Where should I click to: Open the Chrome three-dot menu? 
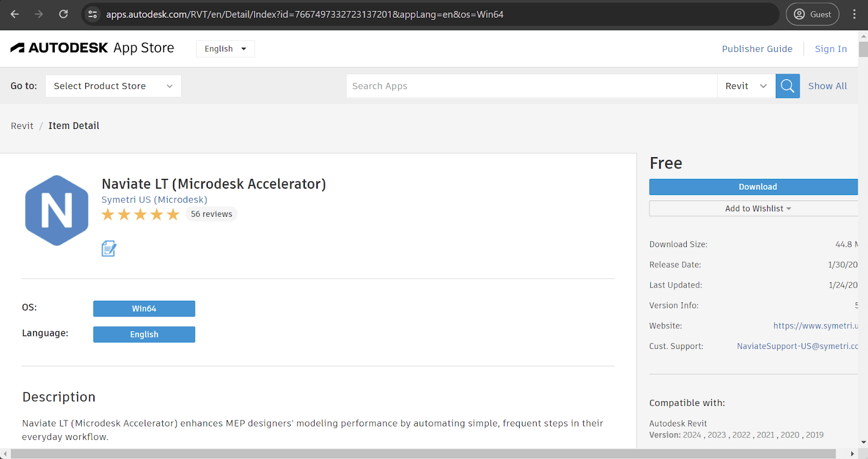(x=854, y=15)
